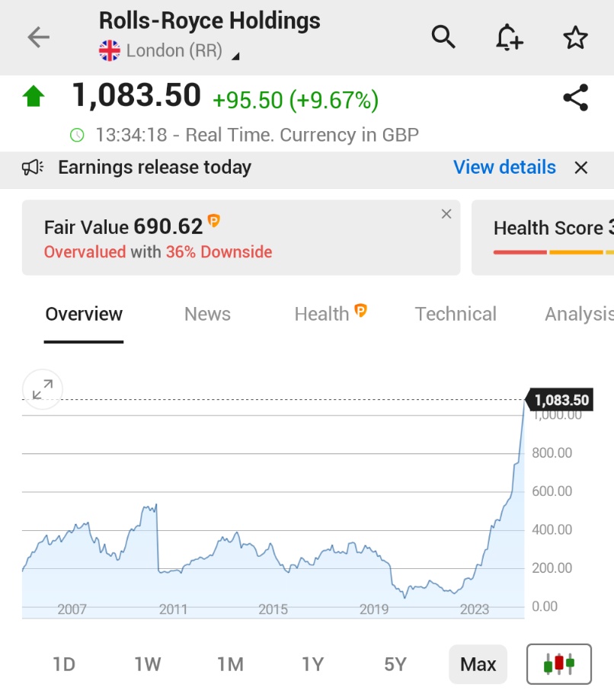View details of earnings release
Image resolution: width=614 pixels, height=700 pixels.
click(x=504, y=168)
